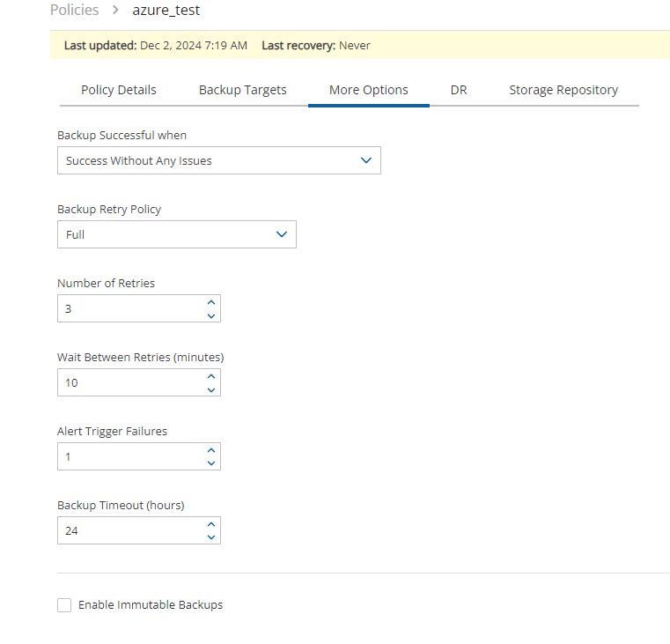Decrement Alert Trigger Failures count

[x=210, y=463]
